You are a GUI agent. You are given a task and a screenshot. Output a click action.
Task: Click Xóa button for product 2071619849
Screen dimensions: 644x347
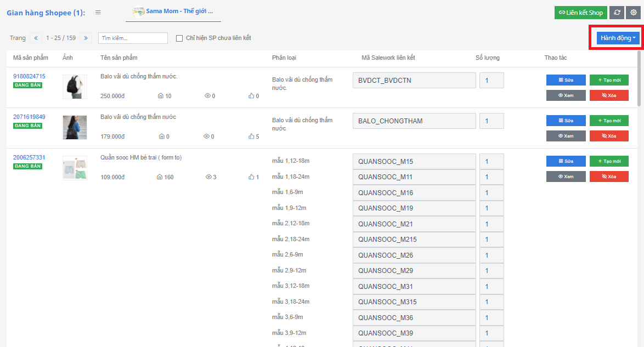click(609, 136)
